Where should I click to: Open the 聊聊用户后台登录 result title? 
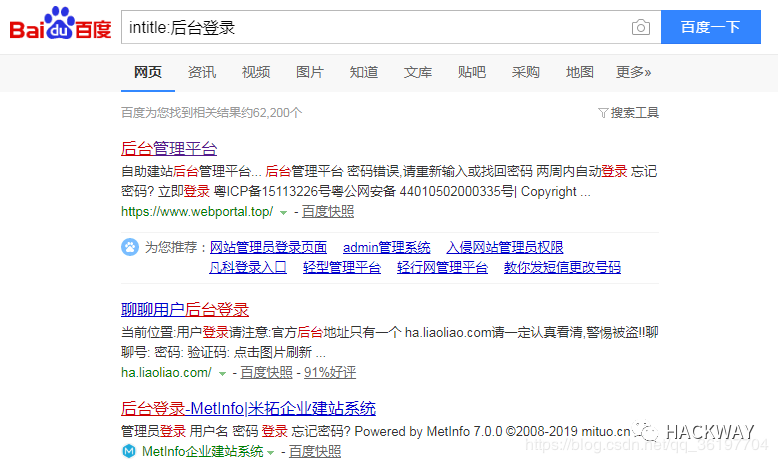coord(185,310)
